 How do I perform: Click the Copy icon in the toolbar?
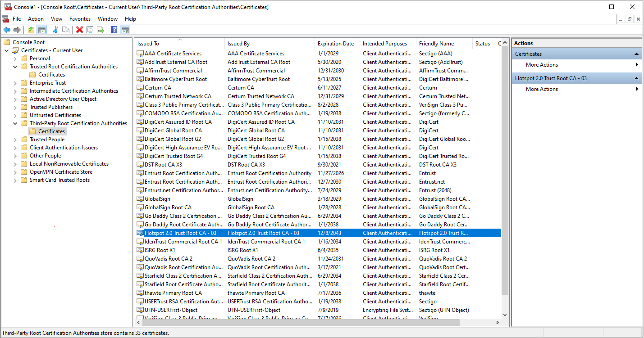pyautogui.click(x=66, y=29)
